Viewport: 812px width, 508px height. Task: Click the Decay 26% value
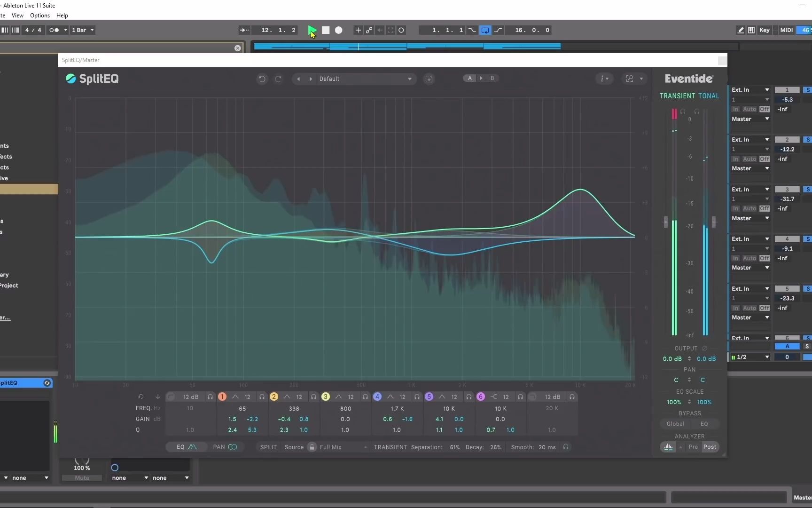pyautogui.click(x=496, y=447)
